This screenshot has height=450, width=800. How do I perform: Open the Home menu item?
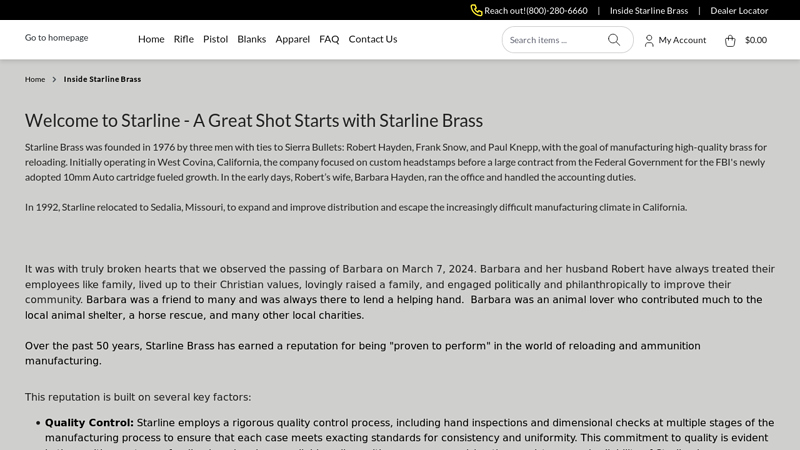pos(151,39)
